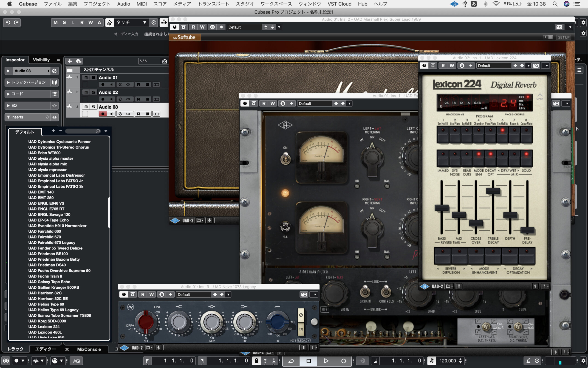Click the Lexicon PRE-DELAY fader
The width and height of the screenshot is (588, 368).
coord(527,230)
